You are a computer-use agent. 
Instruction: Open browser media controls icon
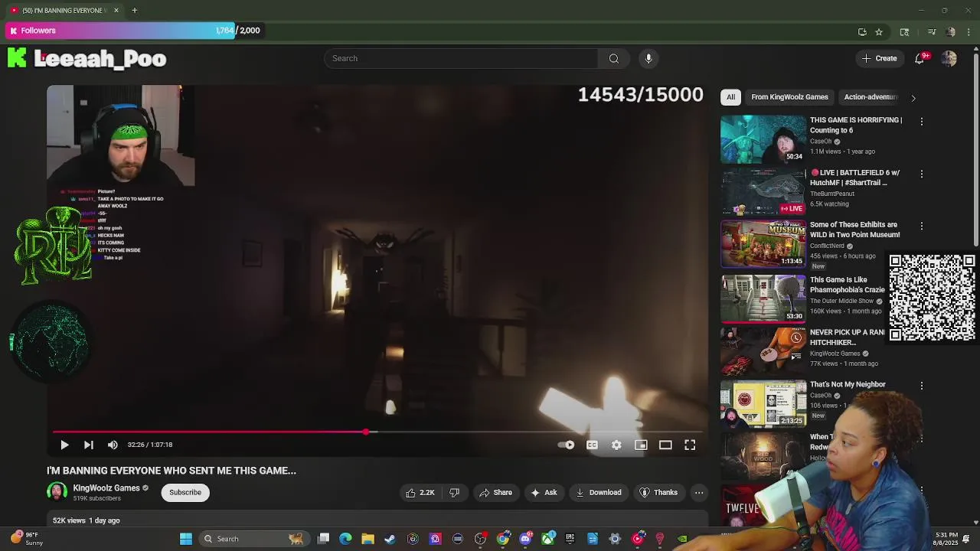pyautogui.click(x=932, y=32)
